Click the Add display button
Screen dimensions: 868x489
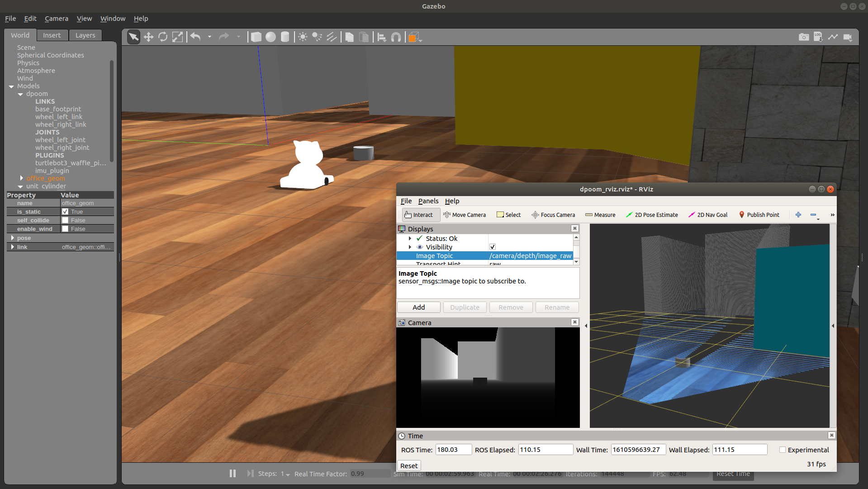(x=419, y=307)
